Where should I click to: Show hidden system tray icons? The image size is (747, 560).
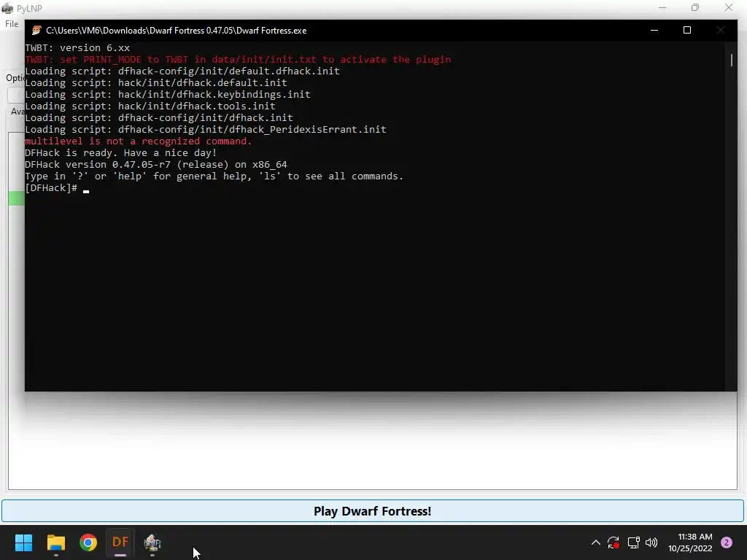coord(595,542)
